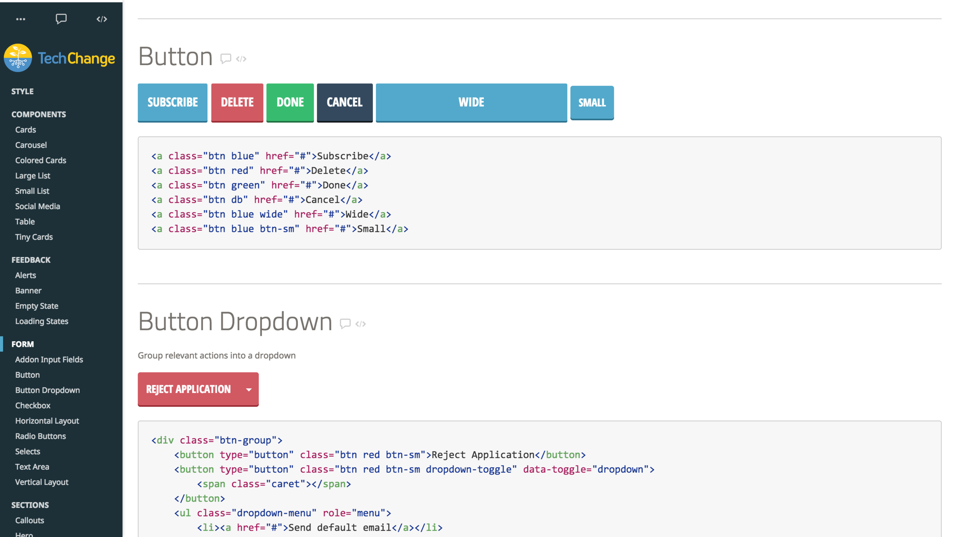Click the WIDE full-width button
This screenshot has height=537, width=980.
(x=471, y=102)
